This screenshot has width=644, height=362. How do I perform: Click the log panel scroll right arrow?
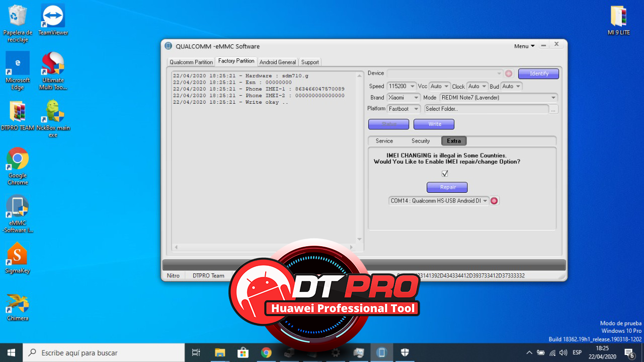(x=352, y=247)
